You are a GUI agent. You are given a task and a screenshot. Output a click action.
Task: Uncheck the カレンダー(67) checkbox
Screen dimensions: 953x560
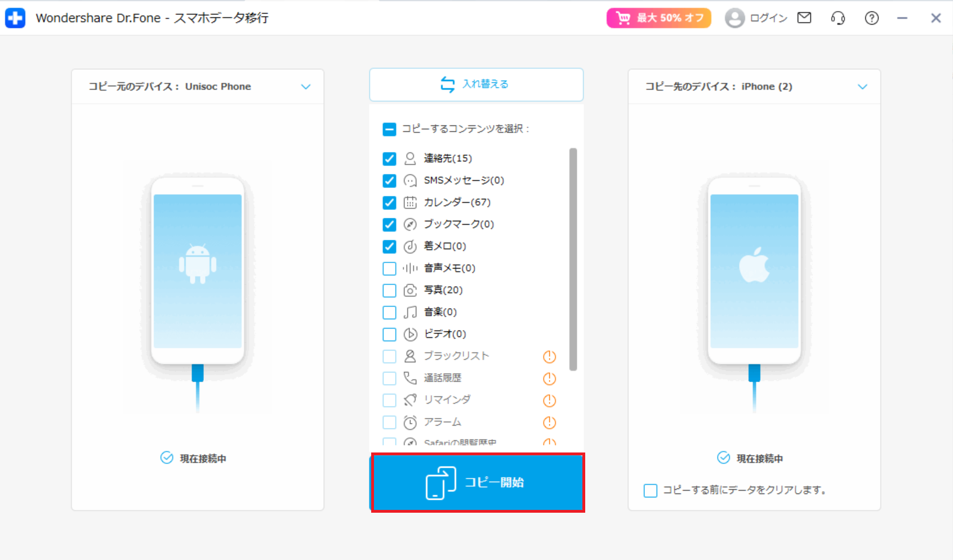389,203
